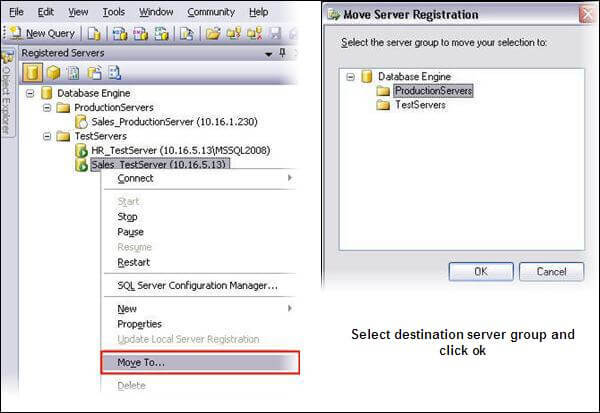Collapse Database Engine node in Registered Servers
The width and height of the screenshot is (600, 413).
[30, 93]
